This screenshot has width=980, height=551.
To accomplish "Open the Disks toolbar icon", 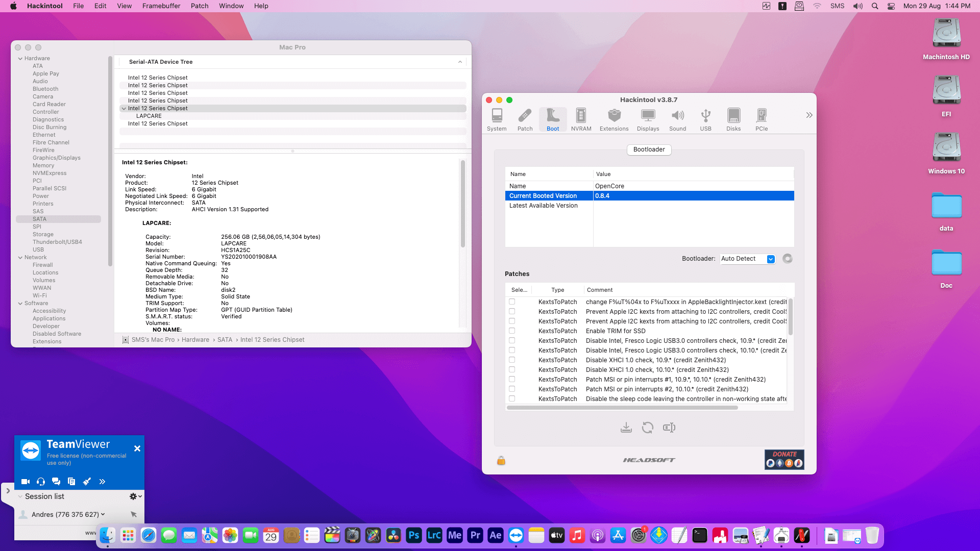I will tap(733, 119).
